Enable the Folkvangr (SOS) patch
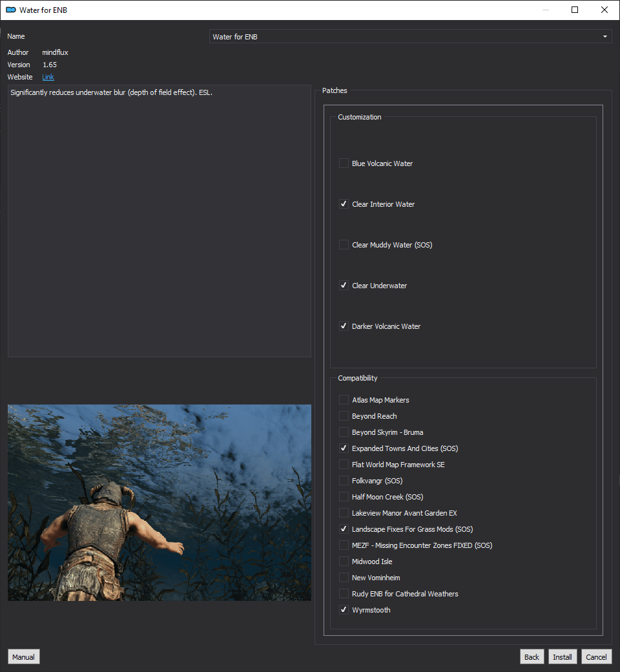 pyautogui.click(x=344, y=481)
